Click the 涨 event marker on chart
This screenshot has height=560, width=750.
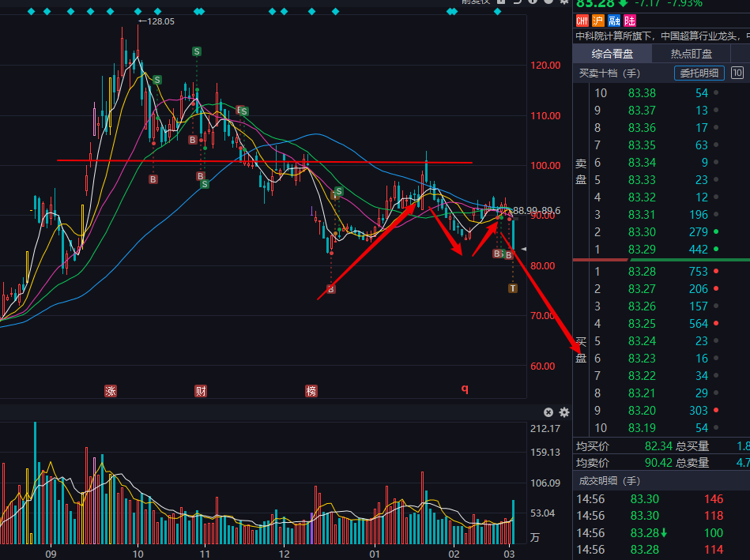click(111, 390)
